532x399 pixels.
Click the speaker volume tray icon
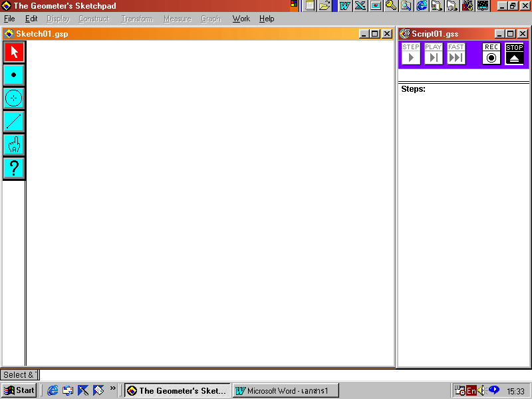click(481, 391)
